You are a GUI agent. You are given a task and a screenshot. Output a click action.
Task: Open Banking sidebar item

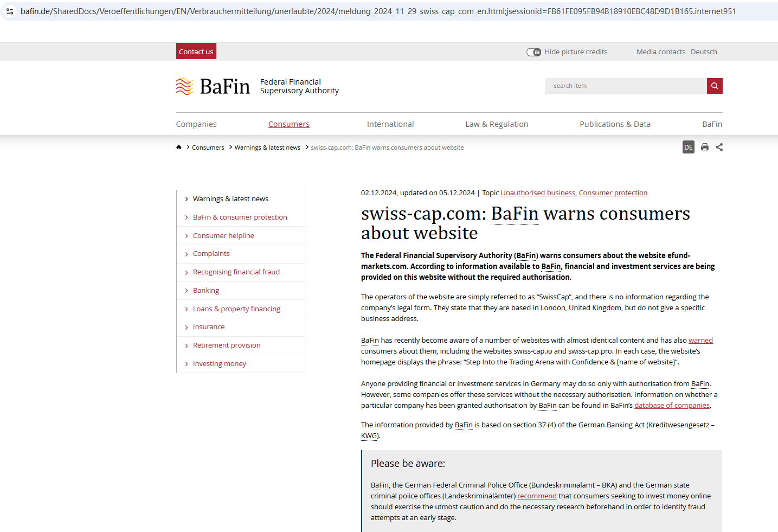coord(206,291)
